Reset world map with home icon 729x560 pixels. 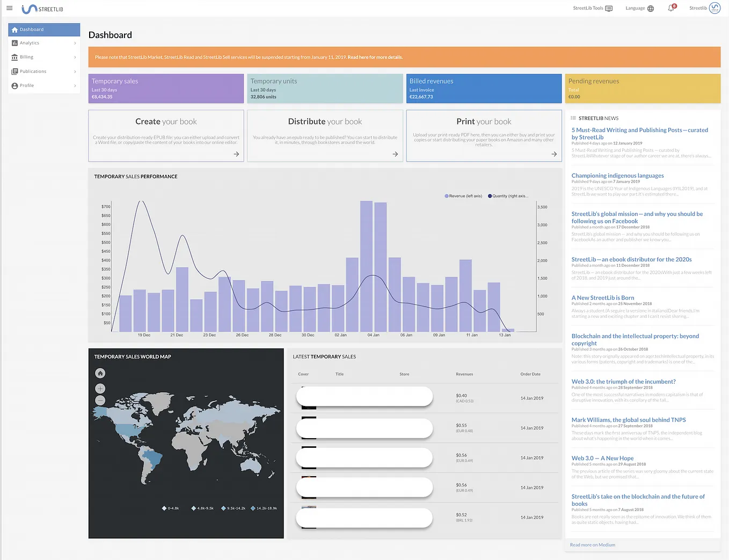click(100, 373)
